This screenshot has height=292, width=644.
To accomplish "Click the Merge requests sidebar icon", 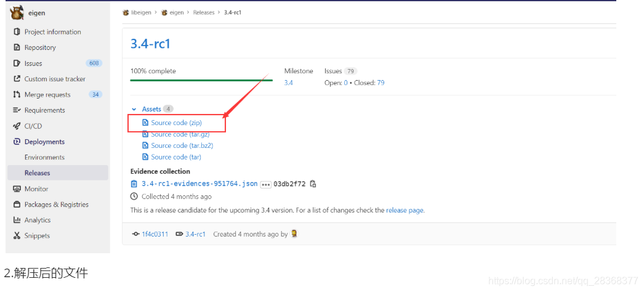I will 17,94.
